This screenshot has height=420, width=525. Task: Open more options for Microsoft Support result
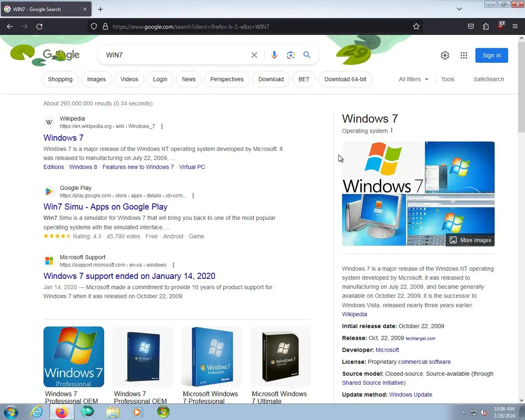173,265
